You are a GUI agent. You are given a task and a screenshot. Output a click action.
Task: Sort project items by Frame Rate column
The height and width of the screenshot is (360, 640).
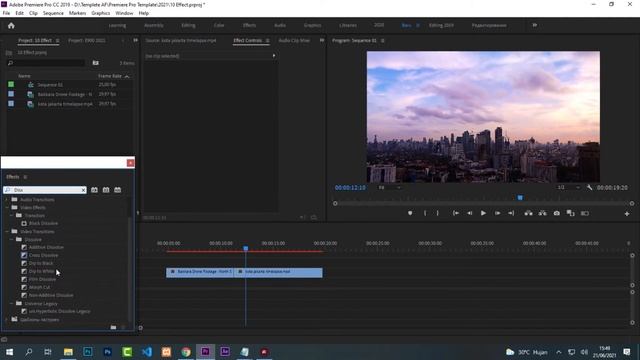[x=110, y=76]
